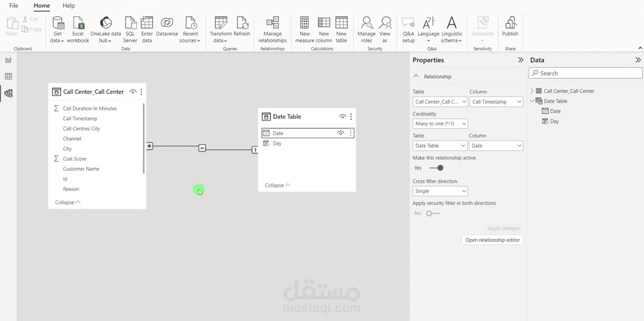Collapse the Date Table card
This screenshot has height=321, width=644.
(278, 185)
